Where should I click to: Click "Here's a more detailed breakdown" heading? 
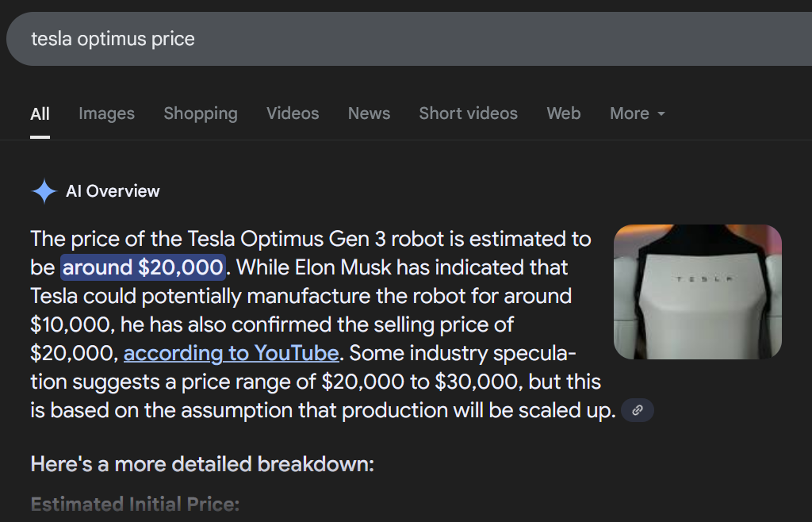coord(201,464)
